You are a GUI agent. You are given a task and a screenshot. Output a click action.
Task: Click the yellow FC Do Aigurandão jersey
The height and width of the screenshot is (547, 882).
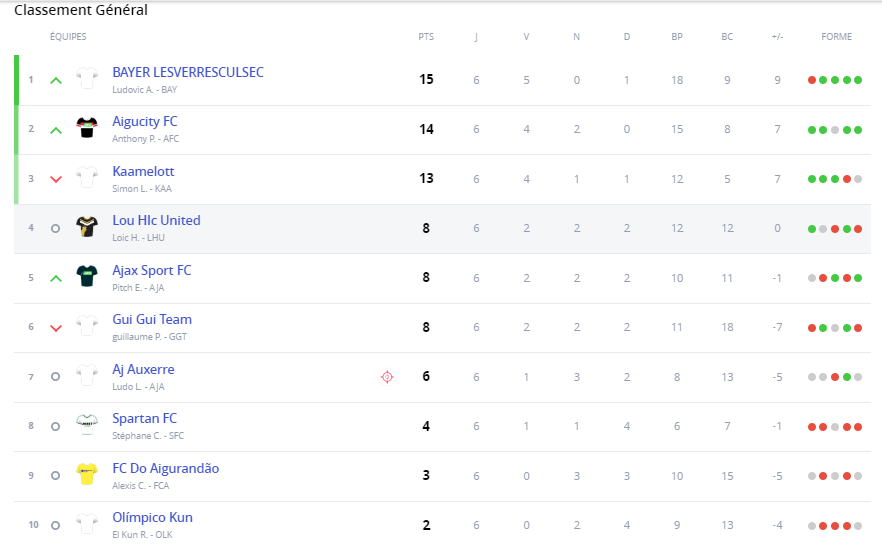(x=87, y=474)
